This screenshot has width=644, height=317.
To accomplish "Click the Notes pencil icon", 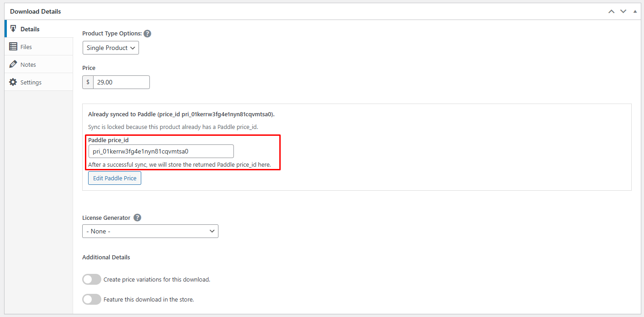I will 13,64.
